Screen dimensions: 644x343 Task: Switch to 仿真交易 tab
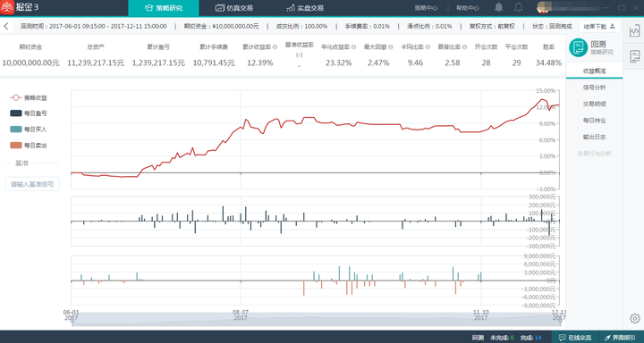pos(234,8)
